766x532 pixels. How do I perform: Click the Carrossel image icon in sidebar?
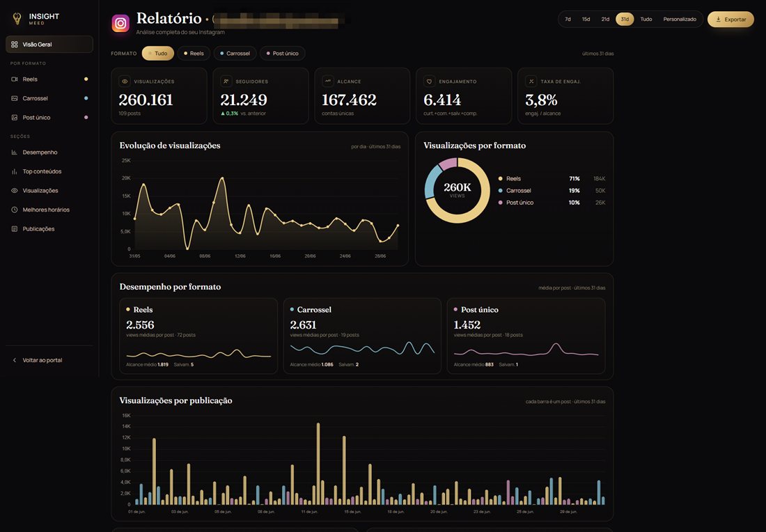pyautogui.click(x=15, y=98)
